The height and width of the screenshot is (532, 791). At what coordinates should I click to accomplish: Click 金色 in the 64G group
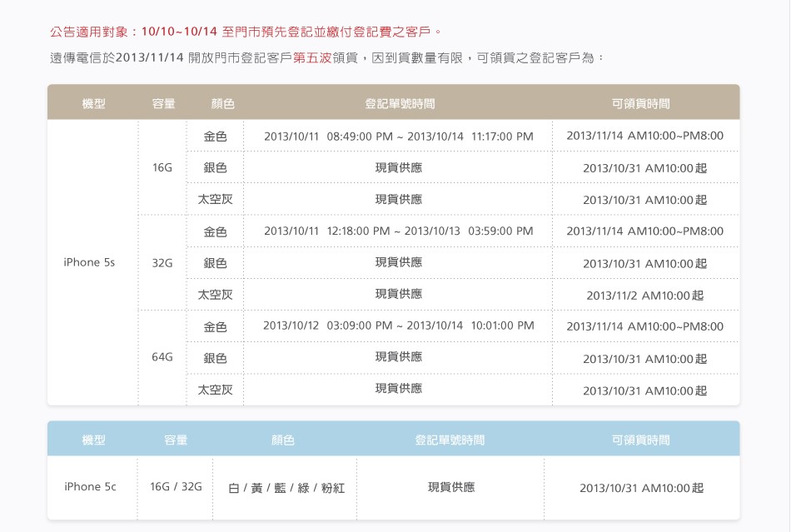click(216, 326)
